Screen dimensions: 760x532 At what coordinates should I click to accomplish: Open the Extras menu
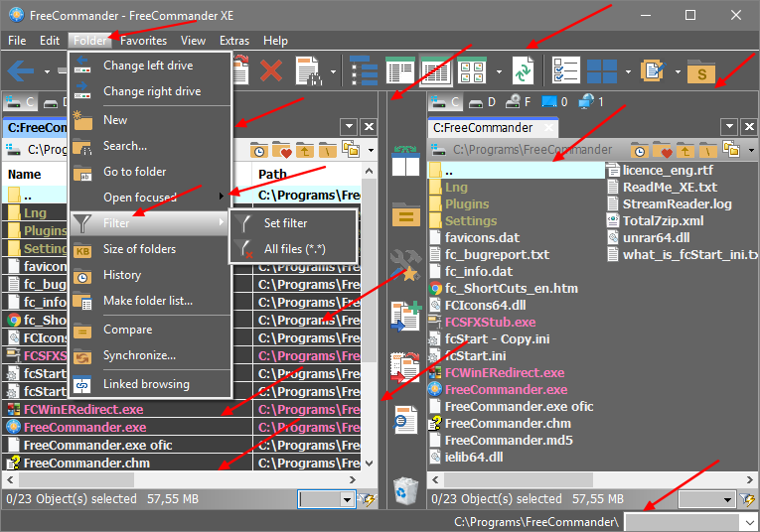pyautogui.click(x=234, y=41)
